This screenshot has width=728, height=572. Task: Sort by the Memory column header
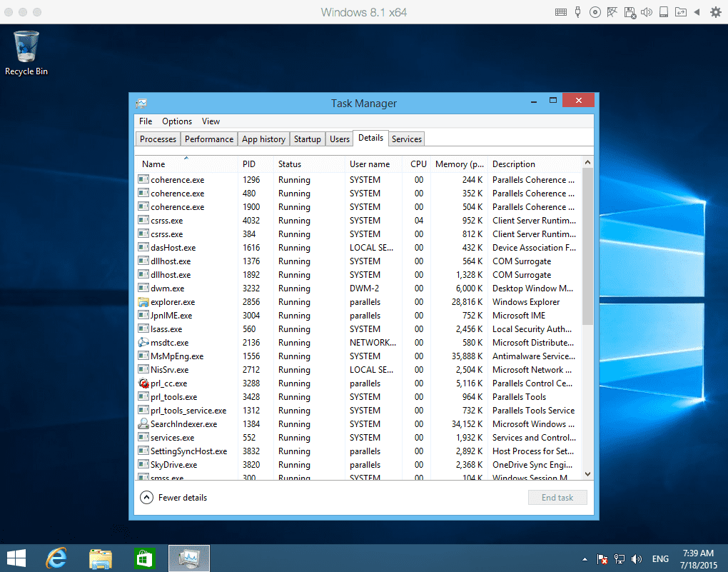coord(460,164)
